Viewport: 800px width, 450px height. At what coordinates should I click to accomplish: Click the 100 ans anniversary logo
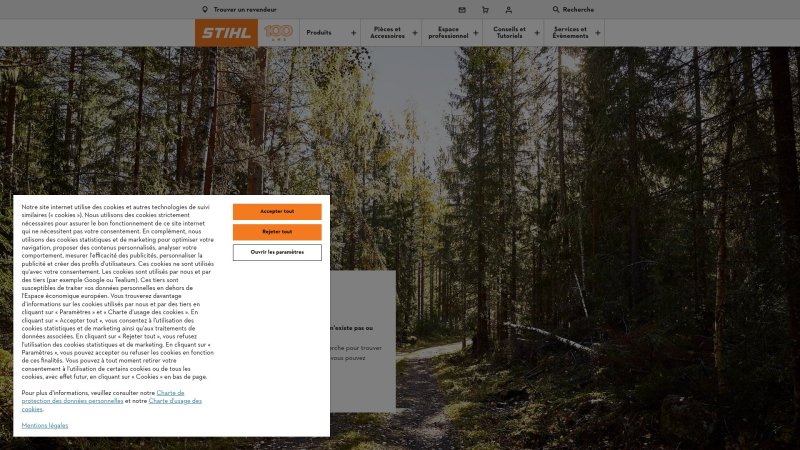[279, 33]
